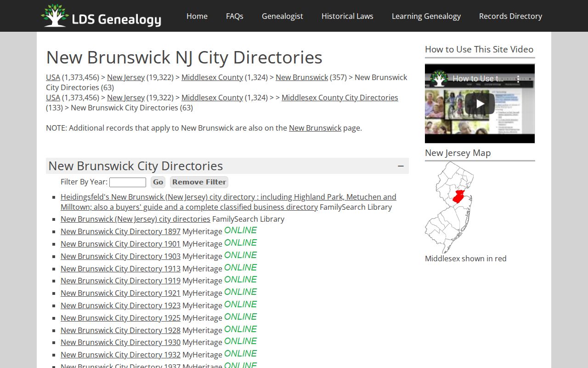588x368 pixels.
Task: Collapse the New Brunswick City Directories section
Action: 401,166
